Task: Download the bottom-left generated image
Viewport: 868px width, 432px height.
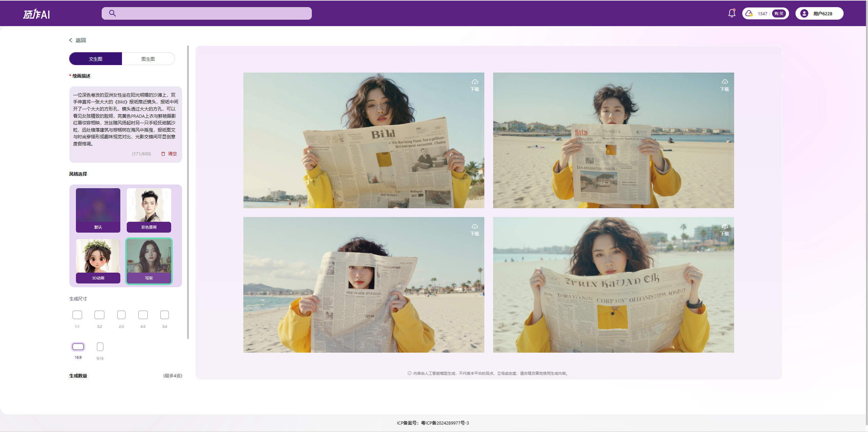Action: click(475, 229)
